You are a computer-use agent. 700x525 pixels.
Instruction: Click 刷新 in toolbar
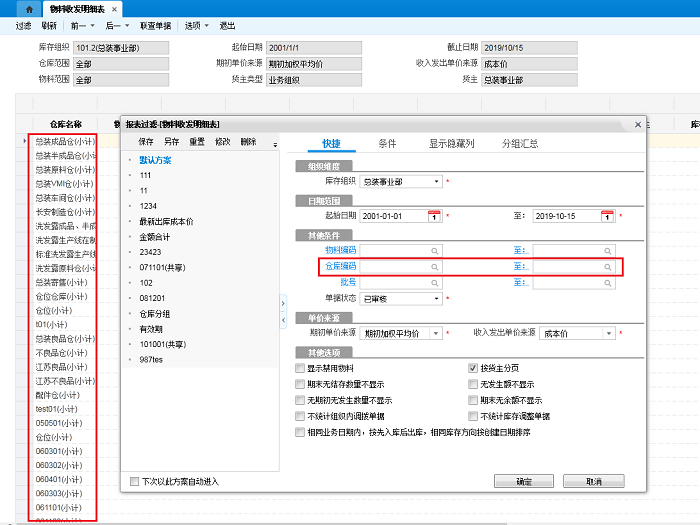(x=49, y=26)
